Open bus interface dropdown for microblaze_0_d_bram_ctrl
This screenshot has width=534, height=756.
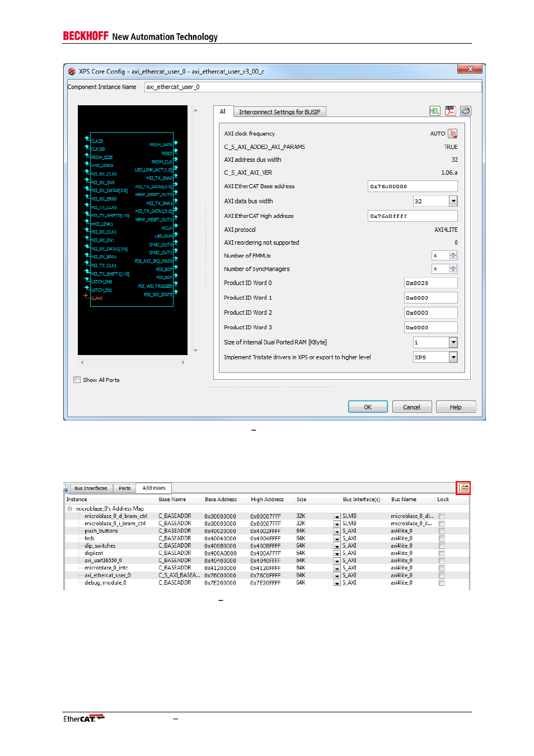(337, 516)
